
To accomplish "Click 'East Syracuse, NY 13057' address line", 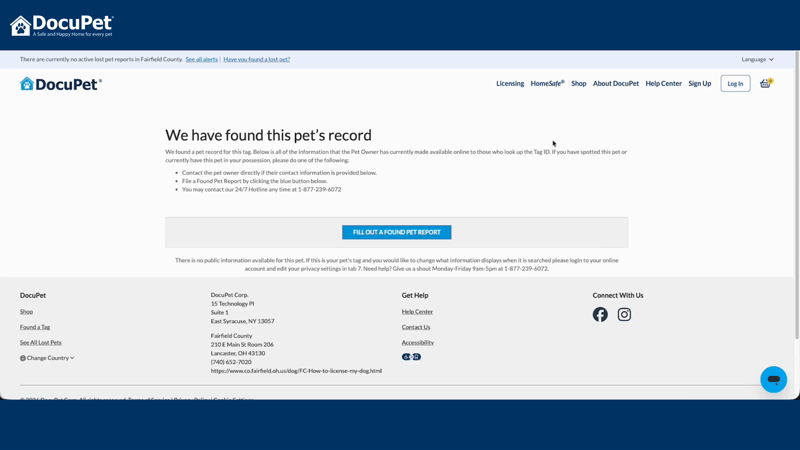I will pos(242,321).
